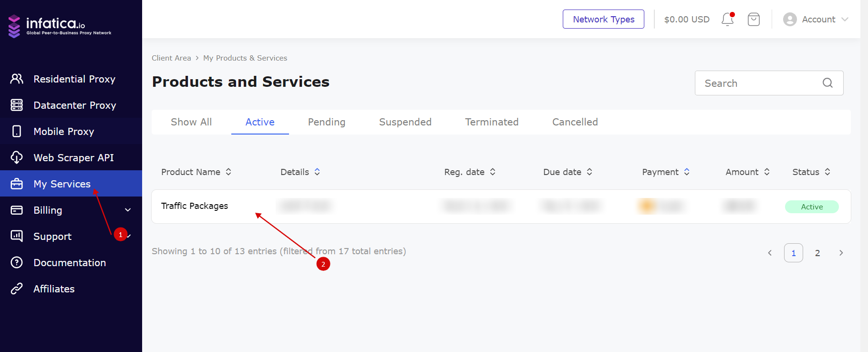Open Datacenter Proxy menu item

tap(71, 105)
